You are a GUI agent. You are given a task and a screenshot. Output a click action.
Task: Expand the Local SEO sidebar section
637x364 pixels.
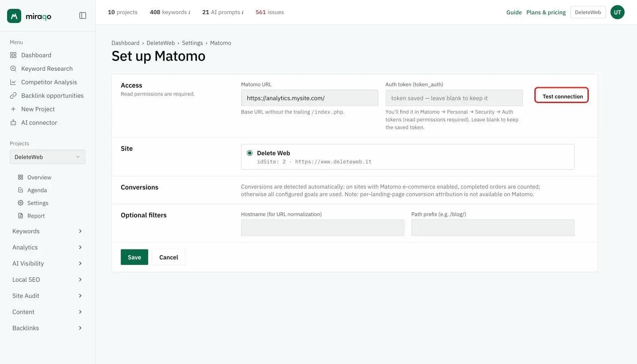(47, 280)
